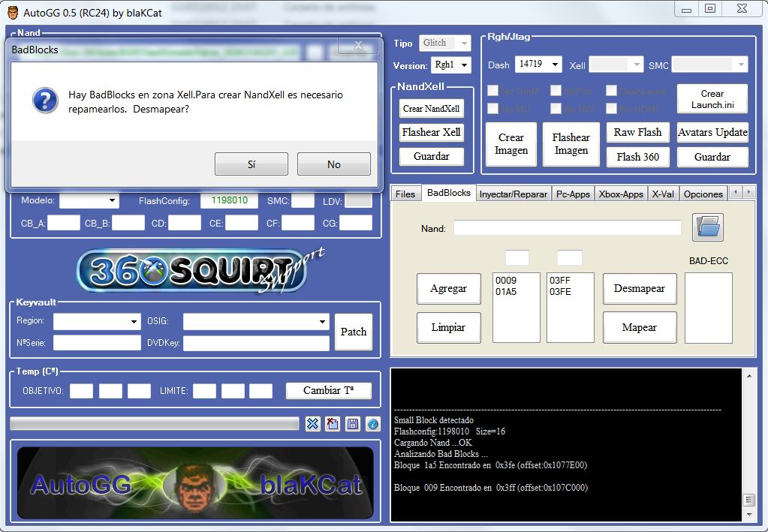This screenshot has width=768, height=532.
Task: Click the progress bar above the banner
Action: (155, 423)
